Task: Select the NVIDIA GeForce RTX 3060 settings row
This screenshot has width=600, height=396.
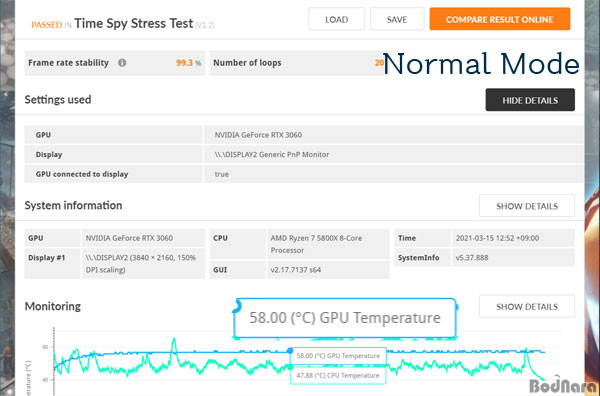Action: coord(304,135)
